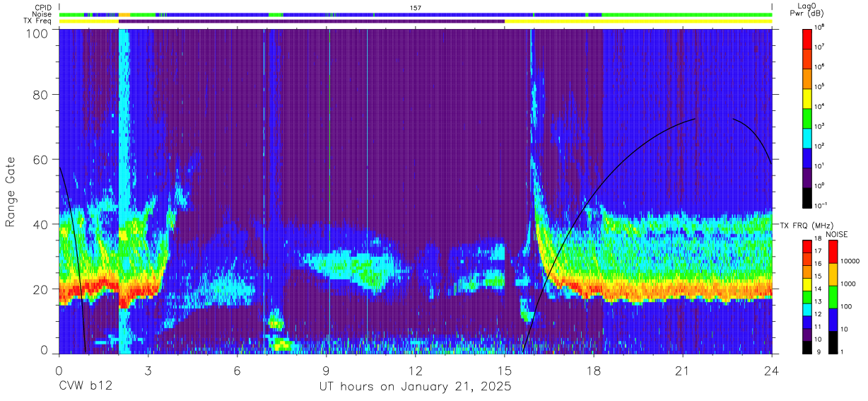Screen dimensions: 868x401
Task: Click the '80' tick on the Range Gate axis
Action: pyautogui.click(x=42, y=94)
